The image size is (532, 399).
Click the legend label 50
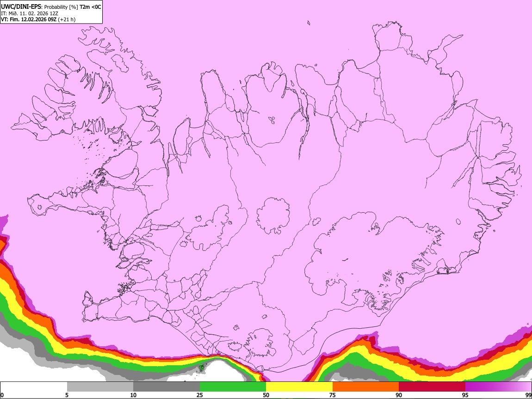266,395
